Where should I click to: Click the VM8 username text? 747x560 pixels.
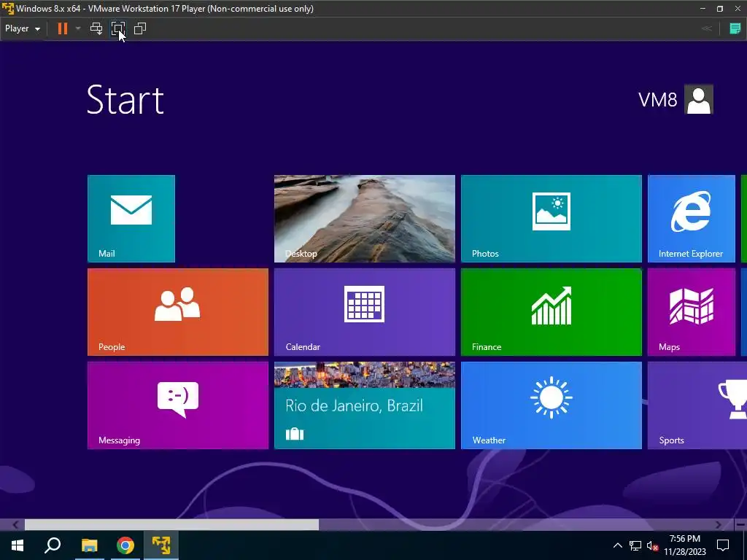pos(657,100)
